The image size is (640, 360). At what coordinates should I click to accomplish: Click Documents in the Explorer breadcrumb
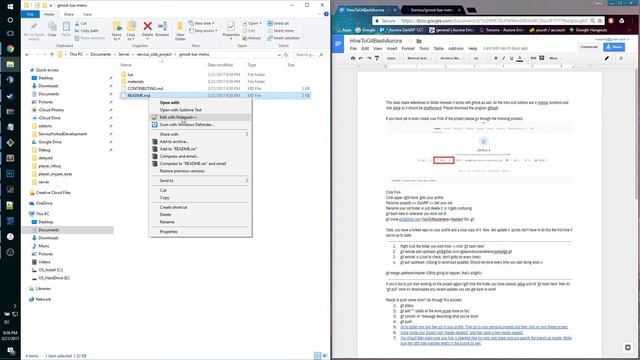(x=100, y=54)
